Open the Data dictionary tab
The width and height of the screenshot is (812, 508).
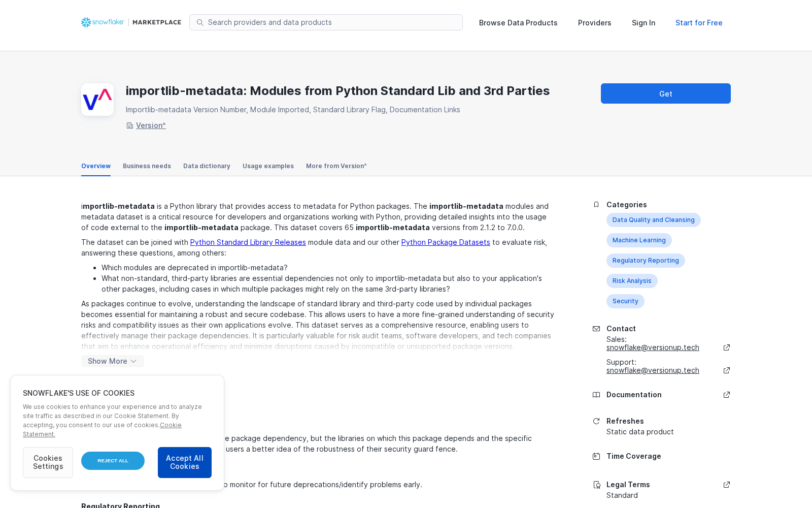207,166
